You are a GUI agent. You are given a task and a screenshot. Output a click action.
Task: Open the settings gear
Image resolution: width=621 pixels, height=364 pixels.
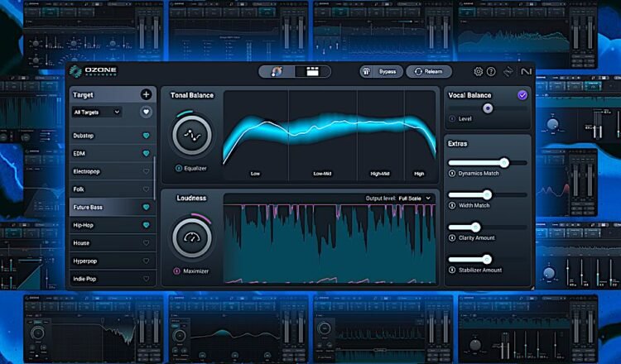(x=478, y=72)
